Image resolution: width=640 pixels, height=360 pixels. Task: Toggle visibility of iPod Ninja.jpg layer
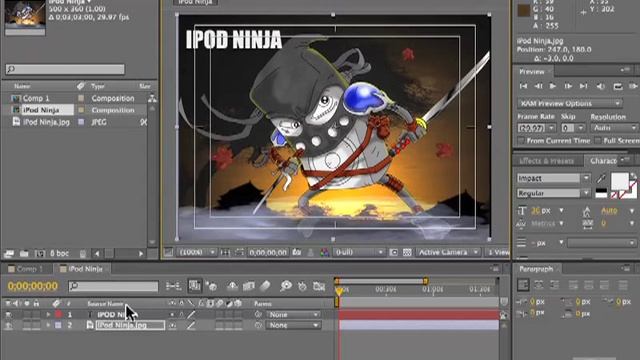coord(8,325)
